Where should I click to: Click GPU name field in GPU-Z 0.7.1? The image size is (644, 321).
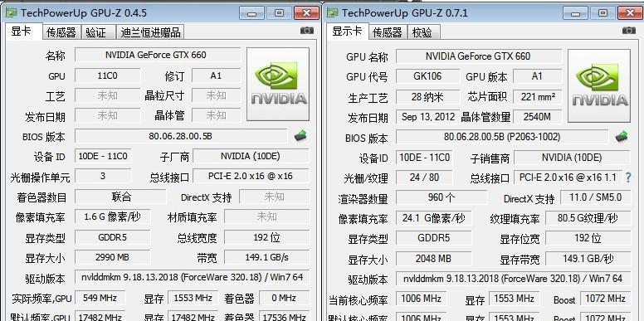click(x=479, y=56)
